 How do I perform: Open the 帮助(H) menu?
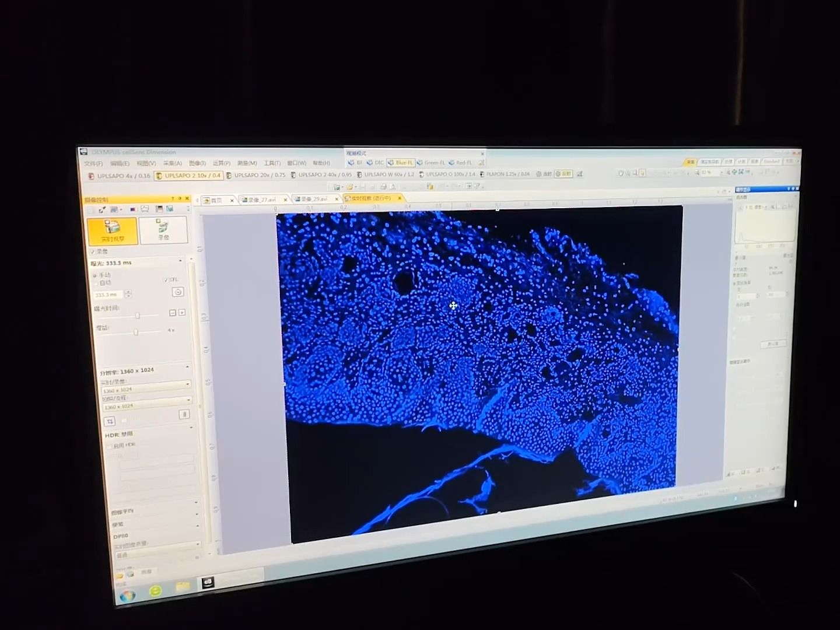pos(321,163)
